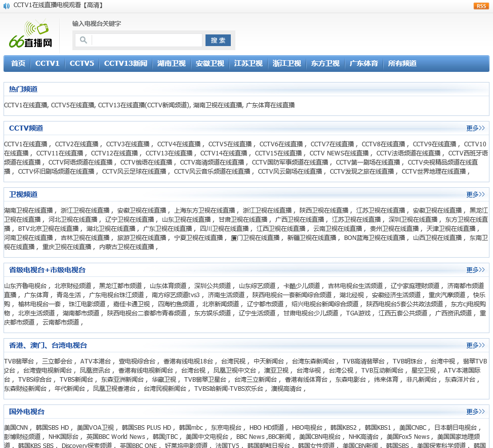Open 四海钓鱼频道 link
Viewport: 493px width, 448px height.
[x=176, y=304]
